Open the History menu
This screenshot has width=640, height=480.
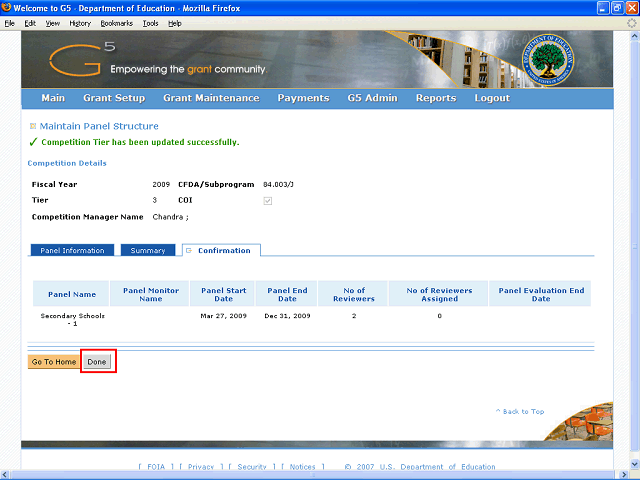80,22
